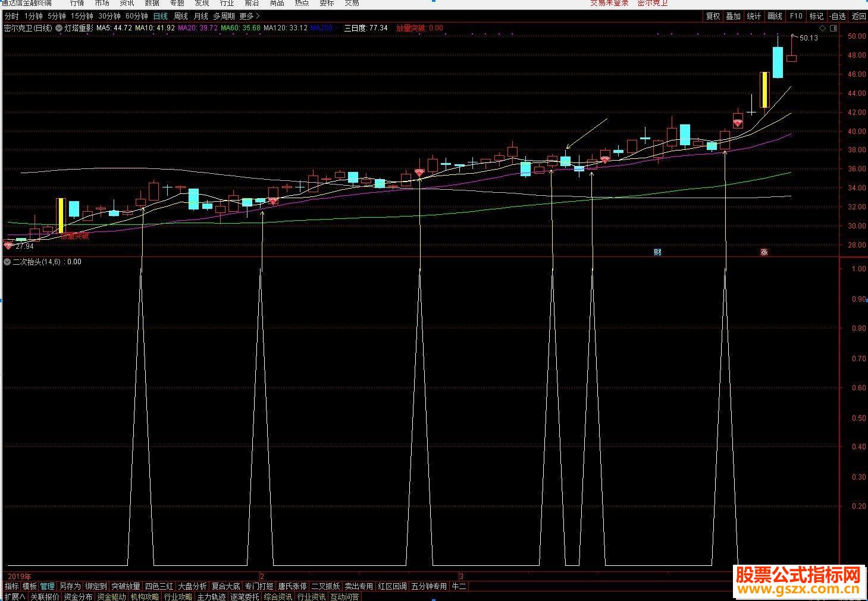868x601 pixels.
Task: Click the red 涨 marker on the chart
Action: (764, 252)
